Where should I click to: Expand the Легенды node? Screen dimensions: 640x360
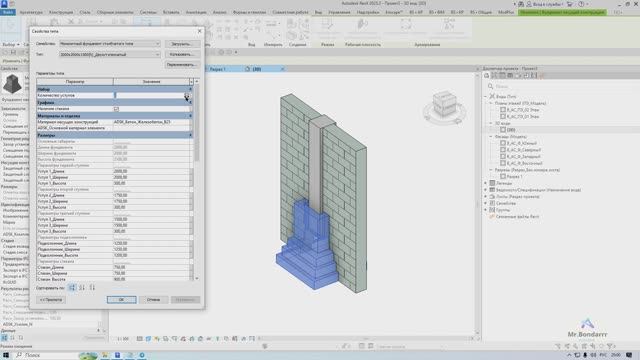coord(486,183)
